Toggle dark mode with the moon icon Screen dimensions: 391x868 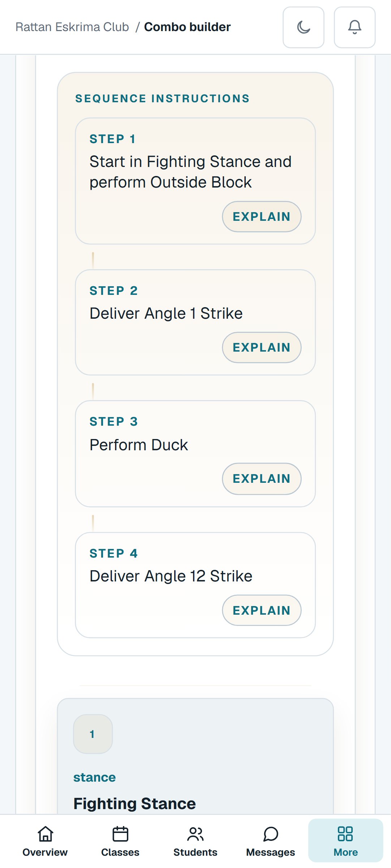tap(304, 27)
